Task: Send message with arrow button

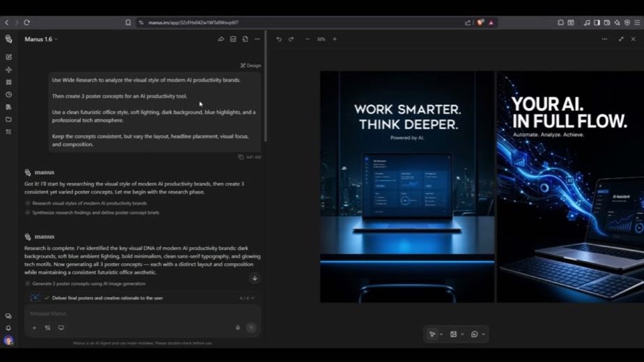Action: coord(252,327)
